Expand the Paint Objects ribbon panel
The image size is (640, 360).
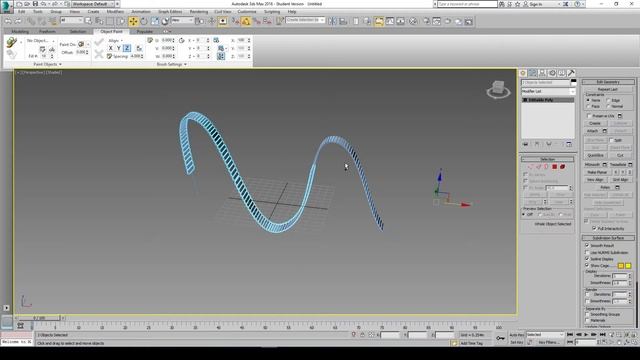(x=47, y=64)
